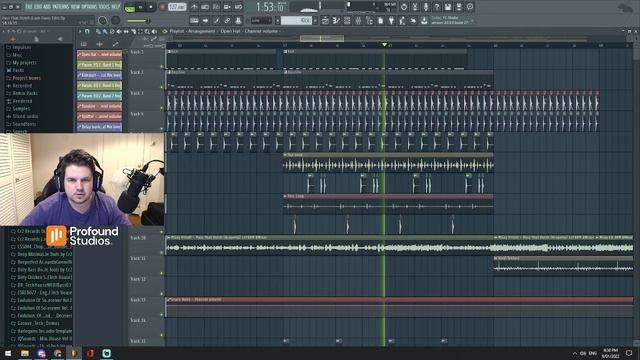Toggle the Pat/Song mode switch
The image size is (640, 360).
(x=130, y=8)
